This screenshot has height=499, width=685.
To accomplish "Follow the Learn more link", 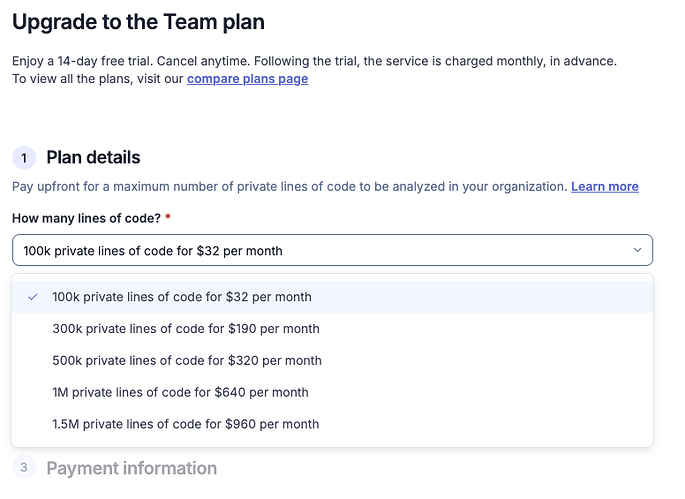I will point(604,187).
